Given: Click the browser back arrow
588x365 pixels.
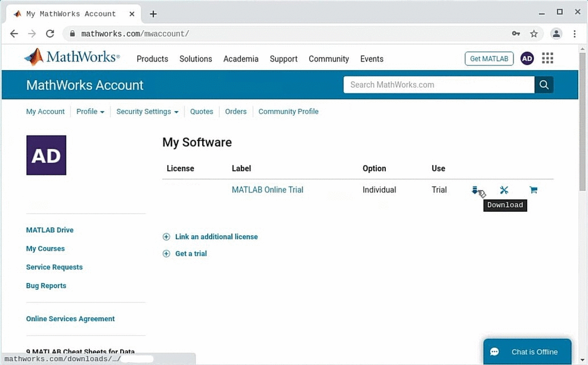Looking at the screenshot, I should point(14,34).
